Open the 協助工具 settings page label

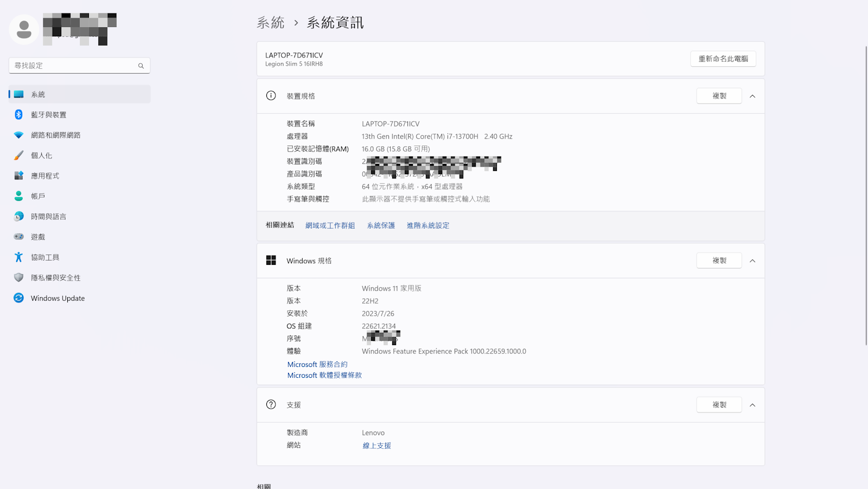(45, 257)
